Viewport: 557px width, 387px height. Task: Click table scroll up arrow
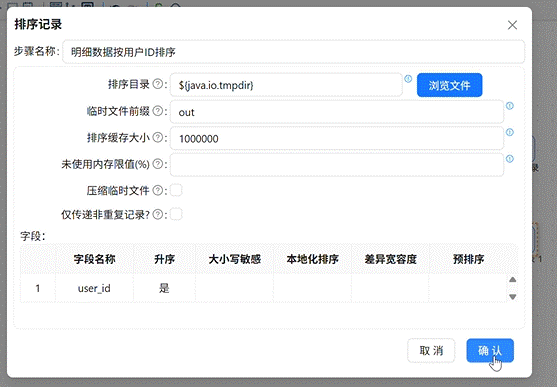point(512,280)
